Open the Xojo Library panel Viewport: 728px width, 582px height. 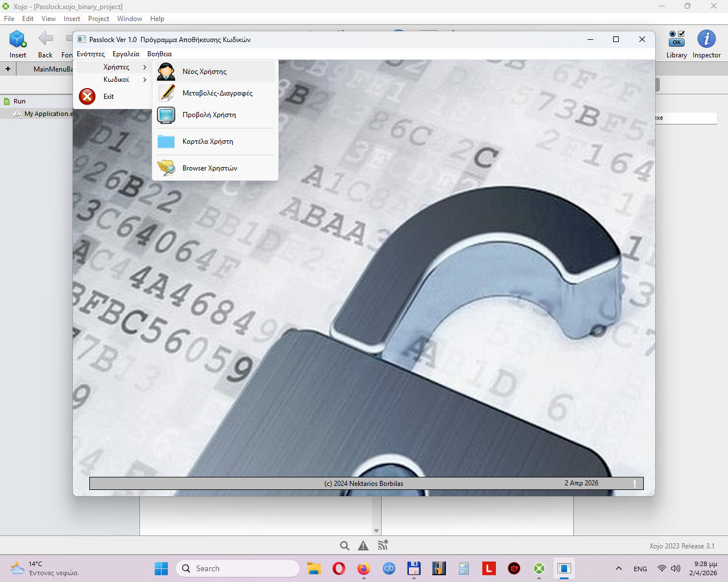pyautogui.click(x=676, y=44)
